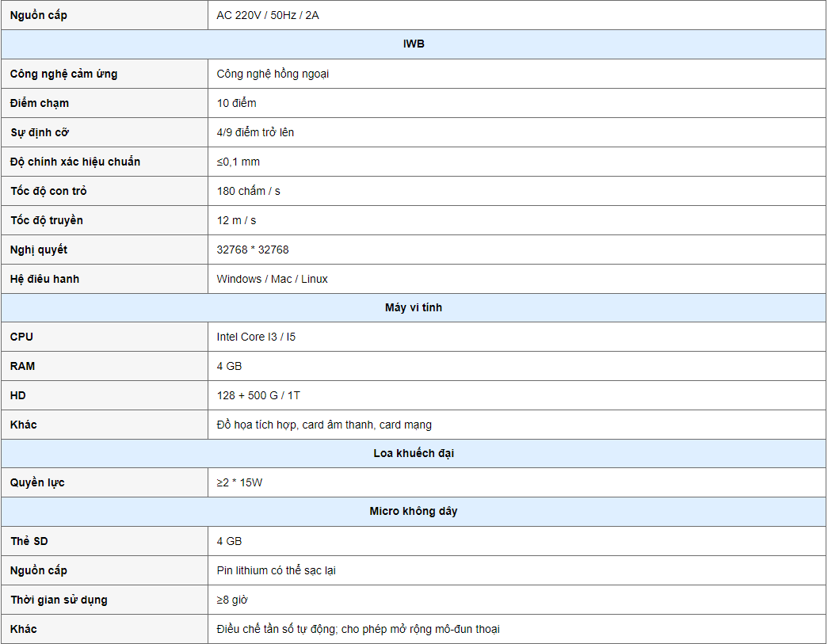Viewport: 828px width, 644px height.
Task: Click the 128 + 500 G / 1T value
Action: pyautogui.click(x=258, y=395)
